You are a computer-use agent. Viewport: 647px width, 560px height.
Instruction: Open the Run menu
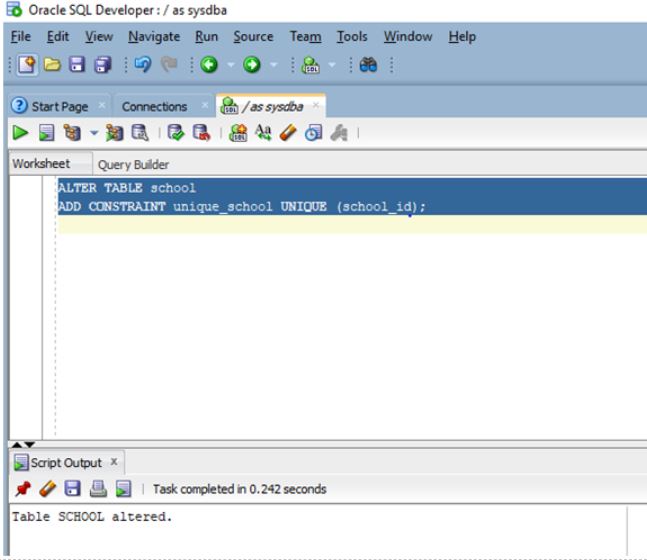coord(206,37)
